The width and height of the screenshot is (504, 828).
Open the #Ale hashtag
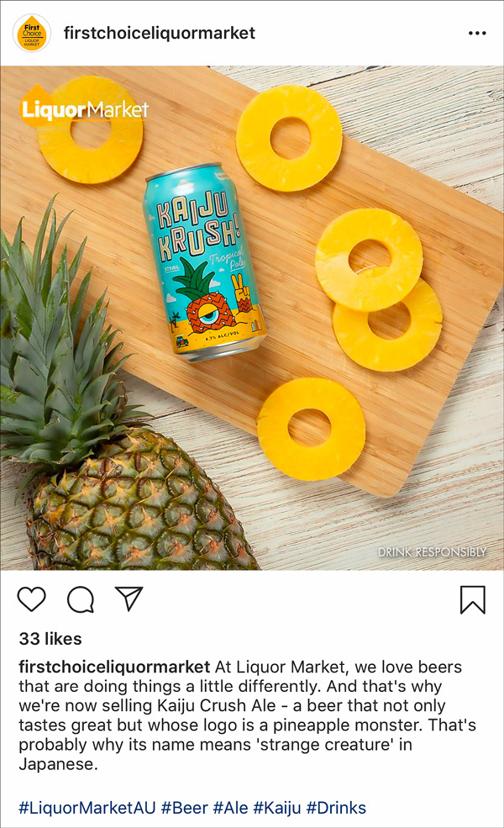pos(231,808)
